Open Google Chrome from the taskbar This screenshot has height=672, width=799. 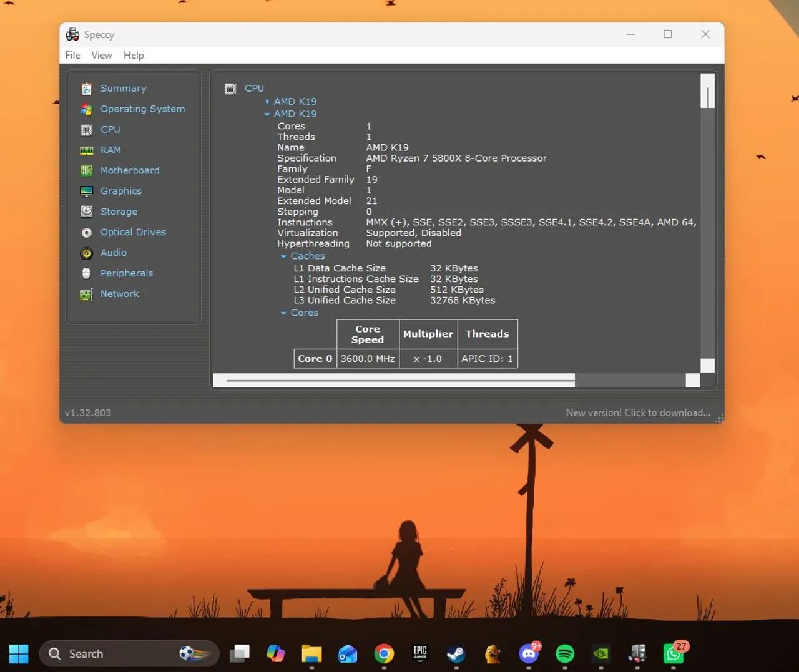384,653
